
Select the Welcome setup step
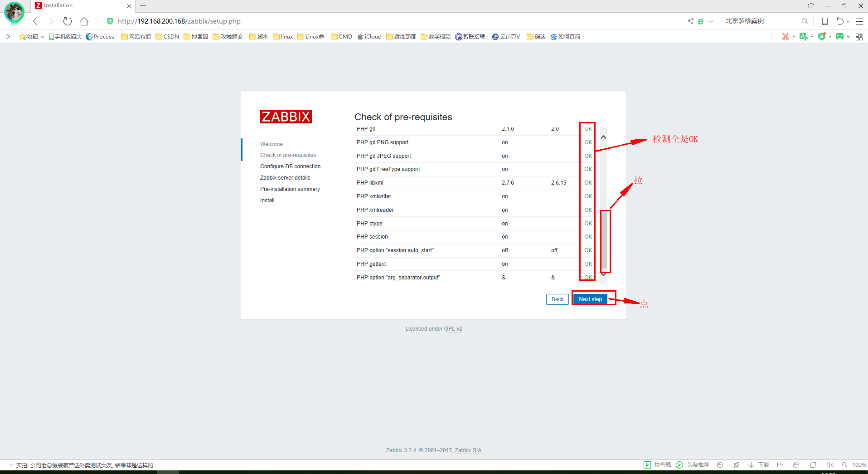pos(272,144)
